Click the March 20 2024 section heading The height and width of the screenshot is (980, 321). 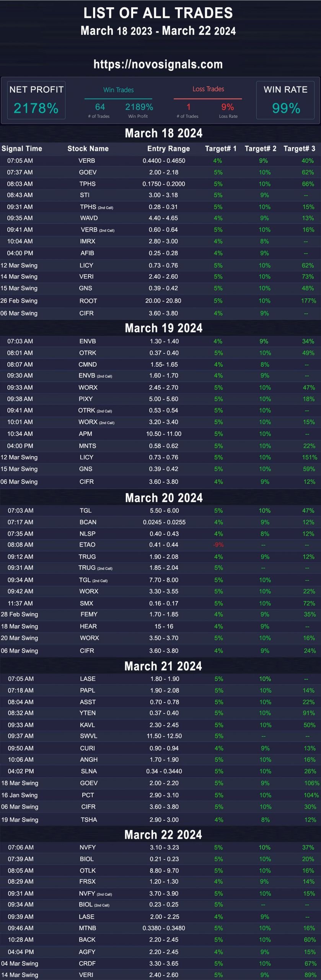pos(164,498)
